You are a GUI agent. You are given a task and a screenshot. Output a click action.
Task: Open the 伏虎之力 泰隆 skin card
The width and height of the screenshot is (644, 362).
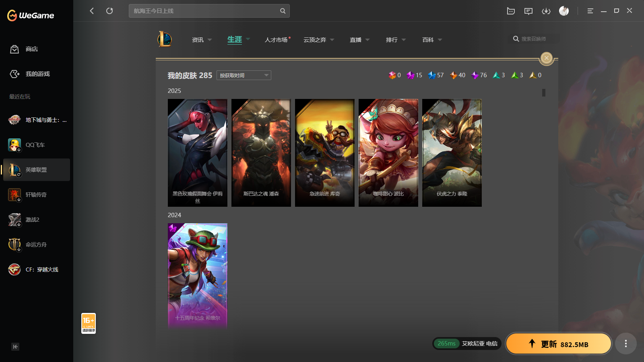pyautogui.click(x=452, y=153)
